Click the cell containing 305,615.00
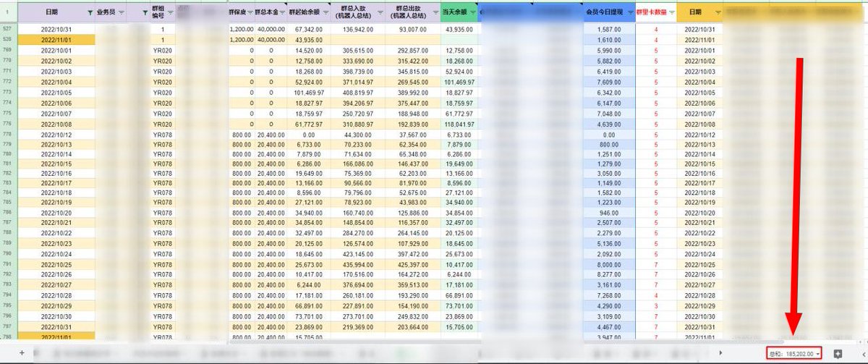The image size is (868, 364). [357, 50]
